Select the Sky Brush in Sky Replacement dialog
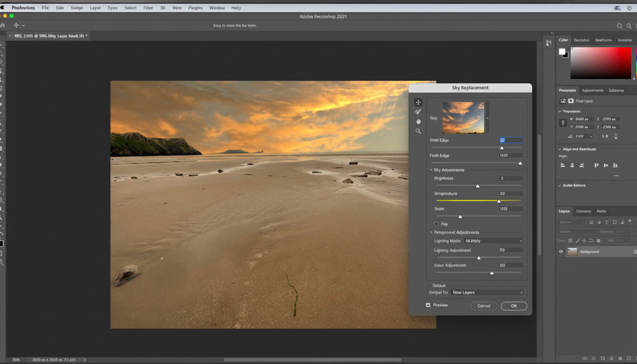The image size is (637, 364). click(418, 111)
